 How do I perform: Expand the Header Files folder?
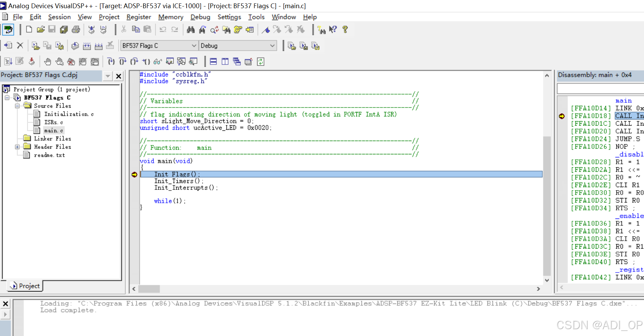click(17, 147)
